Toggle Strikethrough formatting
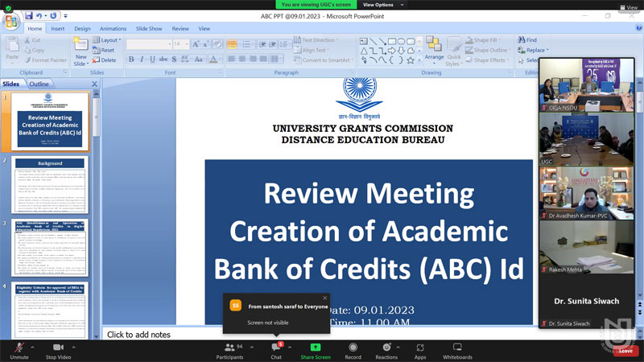Screen dimensions: 644x362 click(163, 59)
